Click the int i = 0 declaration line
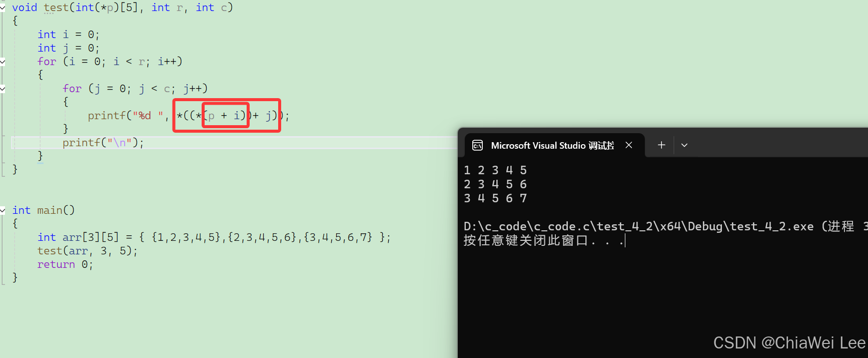Image resolution: width=868 pixels, height=358 pixels. tap(69, 35)
